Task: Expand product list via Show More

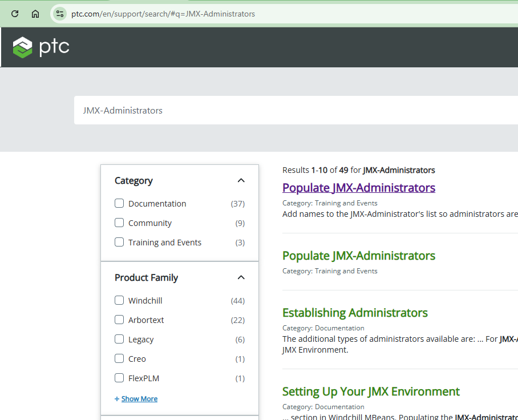Action: pyautogui.click(x=139, y=399)
